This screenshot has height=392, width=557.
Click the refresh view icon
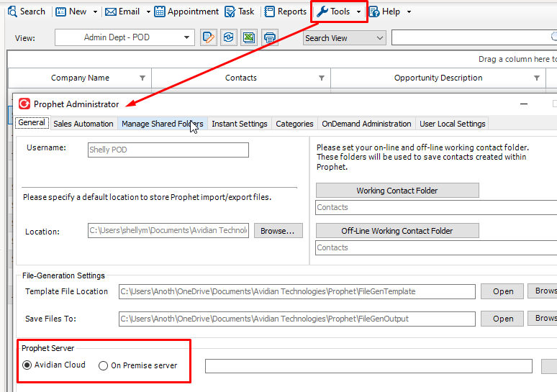tap(228, 37)
